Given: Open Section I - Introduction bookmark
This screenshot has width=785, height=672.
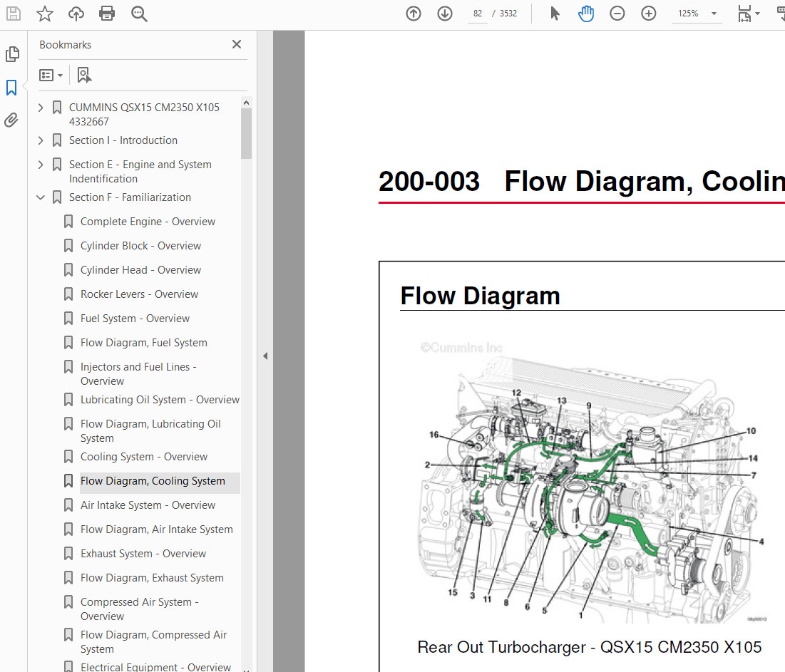Looking at the screenshot, I should pyautogui.click(x=123, y=140).
